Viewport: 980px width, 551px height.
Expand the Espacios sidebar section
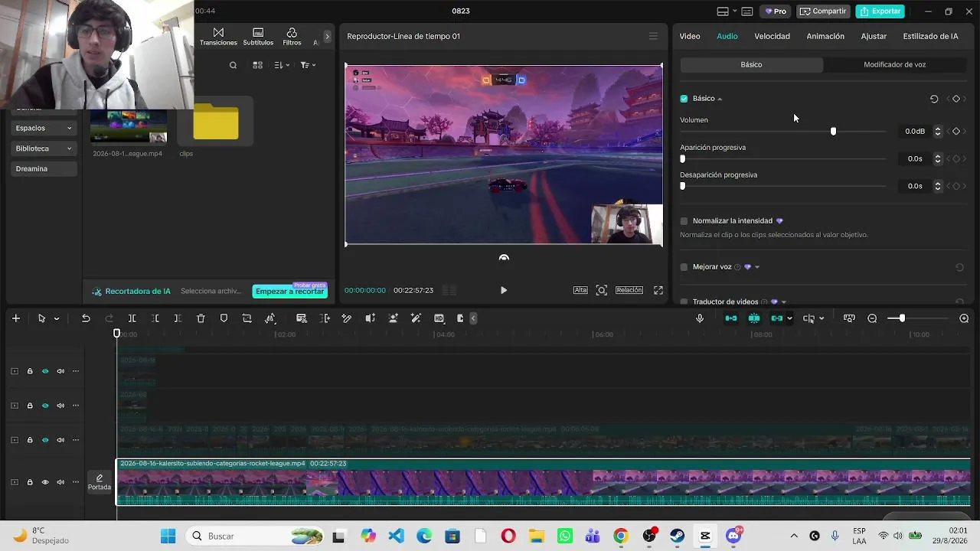click(x=43, y=128)
